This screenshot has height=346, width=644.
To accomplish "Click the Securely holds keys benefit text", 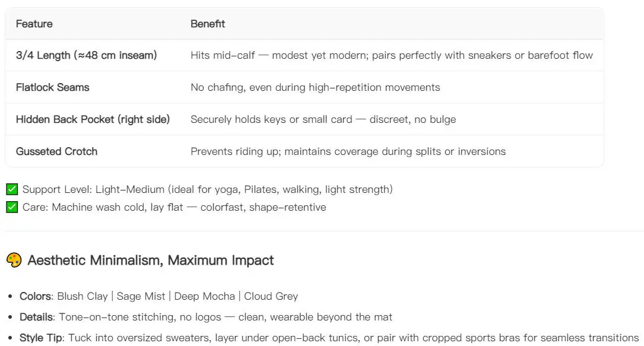I will click(323, 119).
